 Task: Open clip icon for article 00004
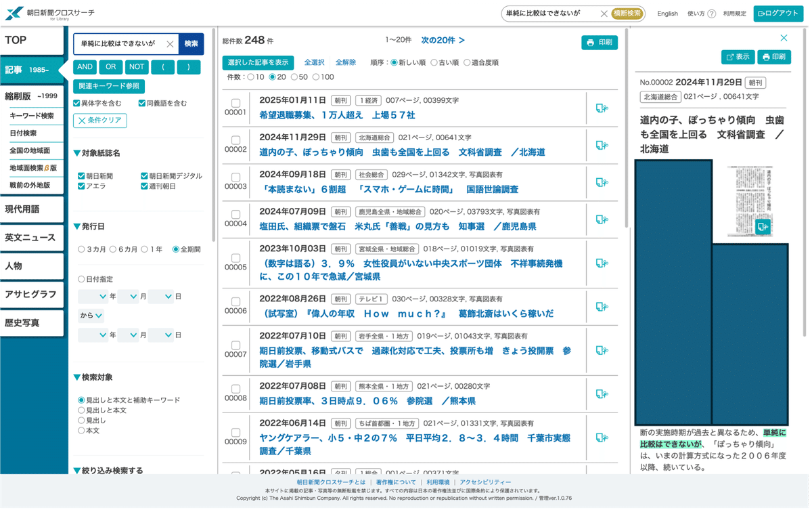click(602, 219)
